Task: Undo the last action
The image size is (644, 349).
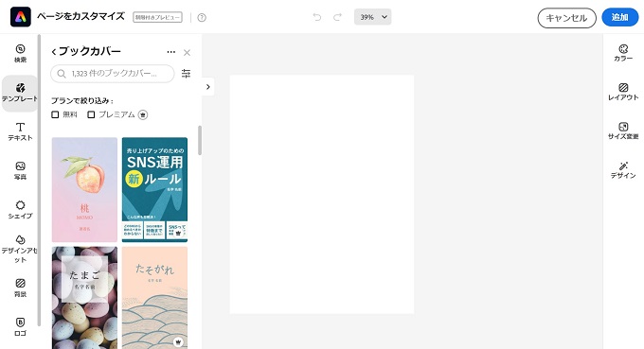Action: pyautogui.click(x=317, y=17)
